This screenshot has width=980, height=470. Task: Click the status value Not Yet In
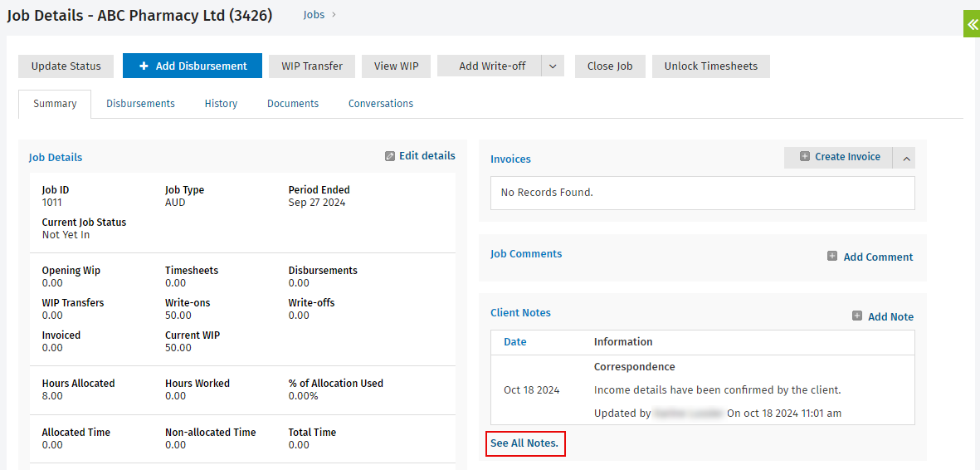point(66,235)
